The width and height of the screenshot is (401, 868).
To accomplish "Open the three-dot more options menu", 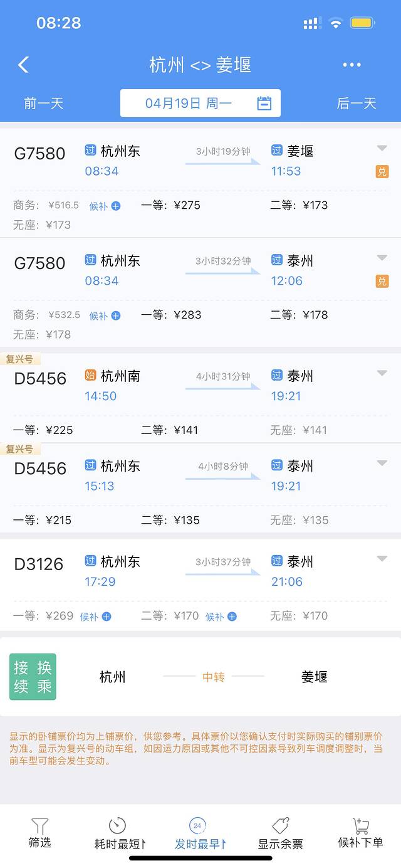I will [352, 65].
